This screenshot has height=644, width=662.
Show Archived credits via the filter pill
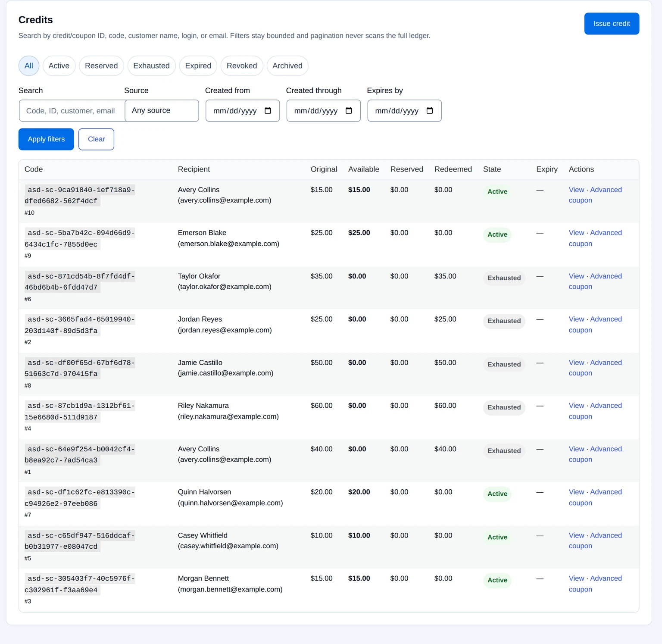click(287, 66)
